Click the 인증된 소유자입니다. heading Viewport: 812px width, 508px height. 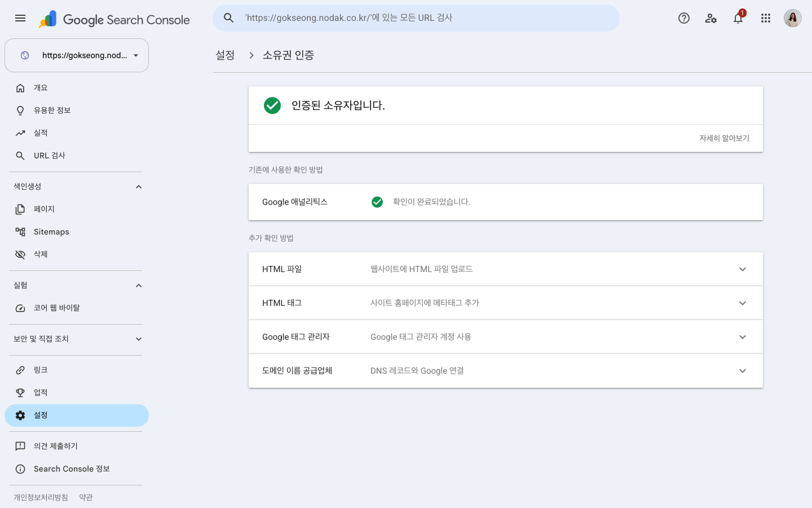338,106
